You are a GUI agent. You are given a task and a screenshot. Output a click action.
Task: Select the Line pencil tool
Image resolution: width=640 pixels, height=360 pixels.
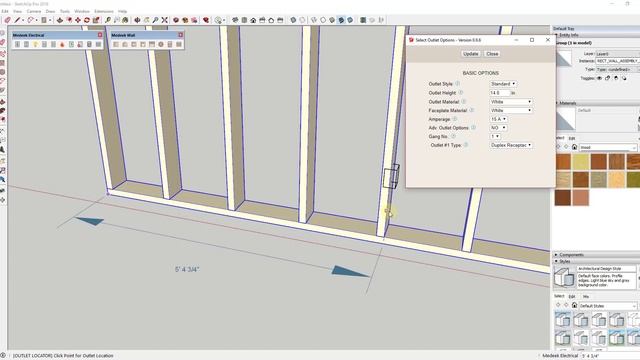coord(17,20)
